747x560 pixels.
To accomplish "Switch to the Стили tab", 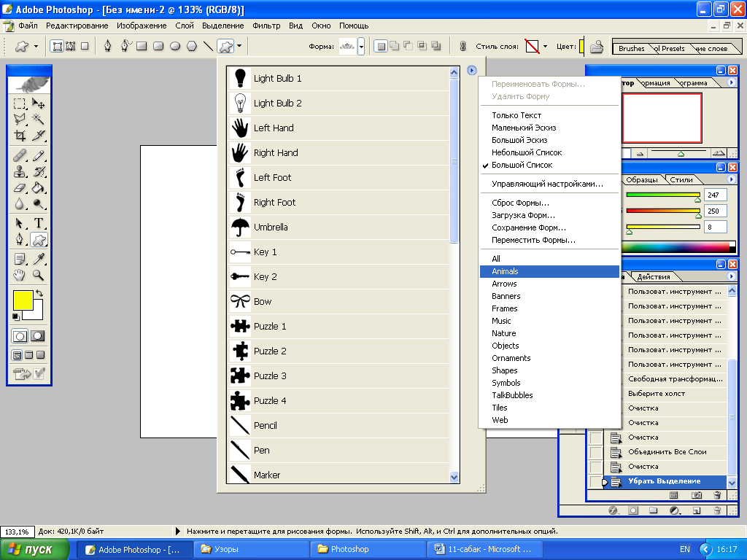I will pos(681,179).
